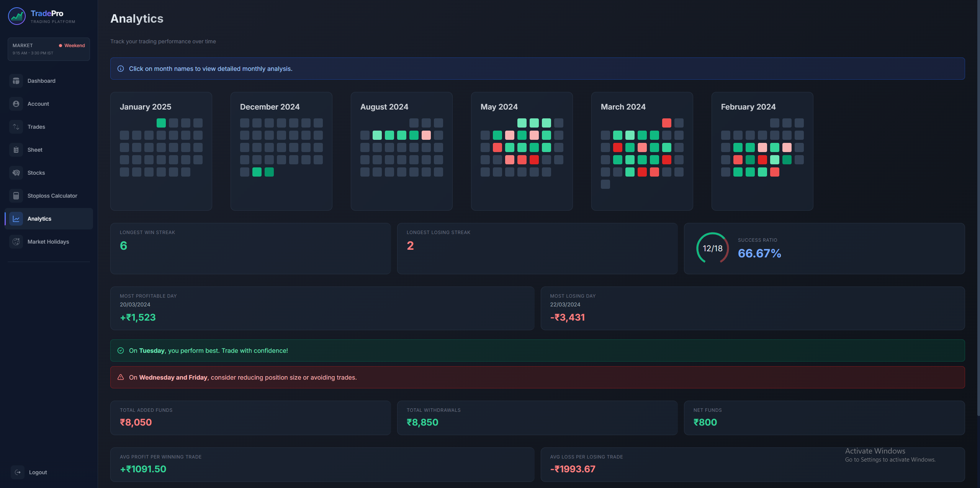The image size is (980, 488).
Task: Open August 2024 monthly analysis
Action: coord(384,107)
